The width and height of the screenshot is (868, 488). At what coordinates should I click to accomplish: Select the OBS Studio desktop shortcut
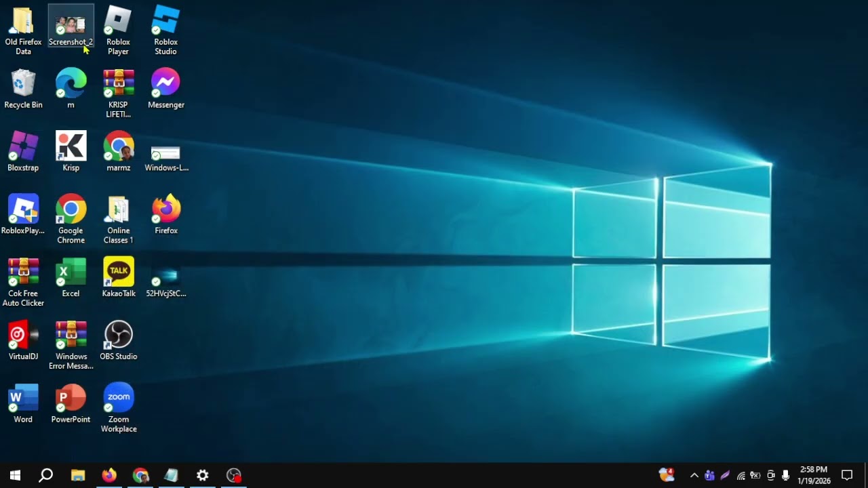(x=118, y=342)
